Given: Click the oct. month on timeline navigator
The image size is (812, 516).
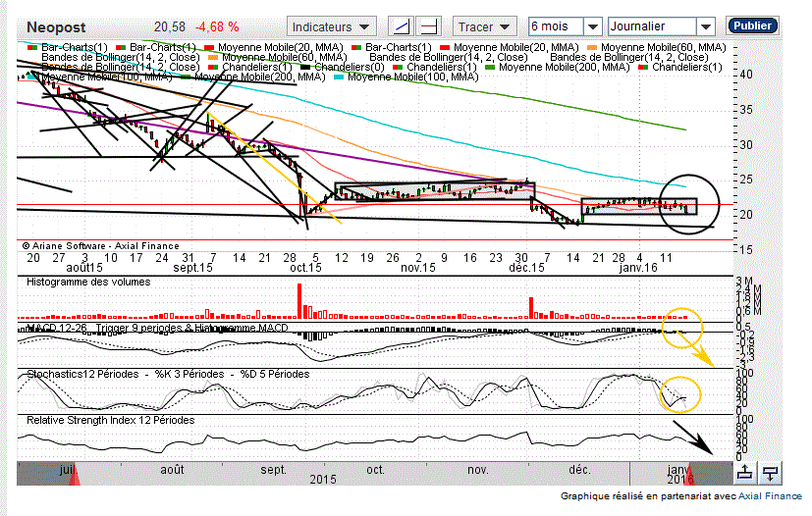Looking at the screenshot, I should 375,469.
